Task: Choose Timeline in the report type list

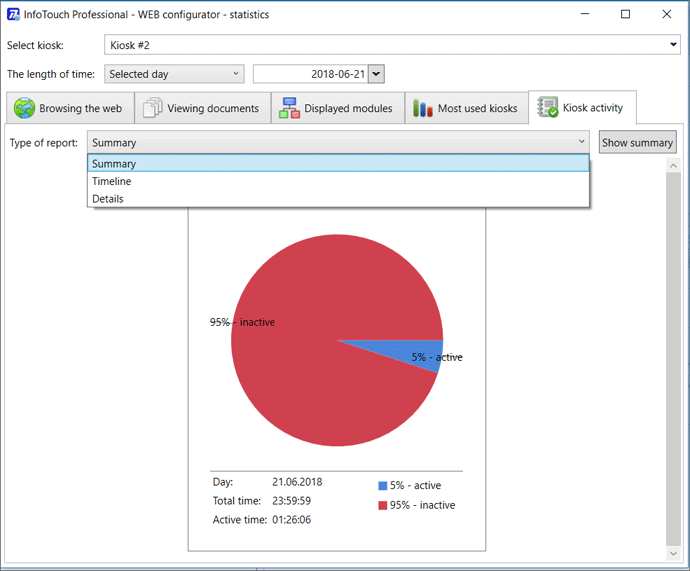Action: click(x=338, y=181)
